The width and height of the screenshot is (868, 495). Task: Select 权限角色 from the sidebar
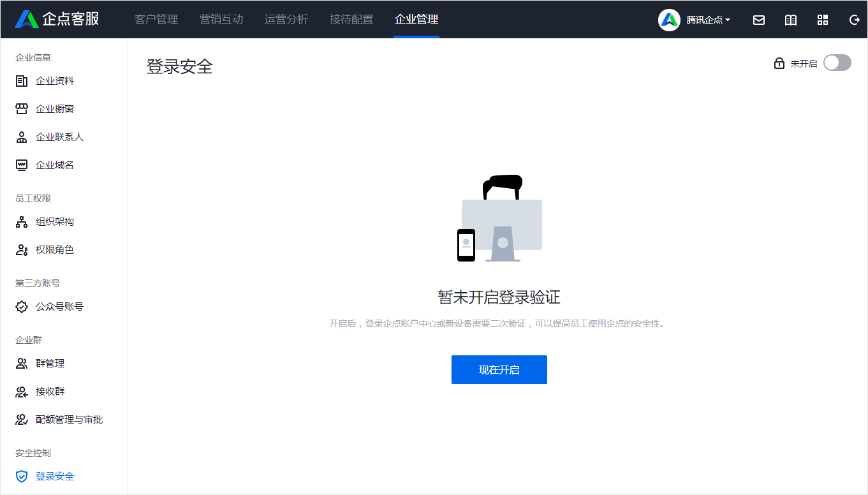(55, 250)
